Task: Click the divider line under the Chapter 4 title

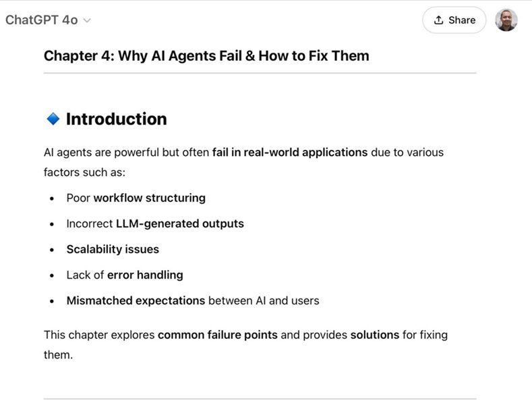Action: [260, 73]
